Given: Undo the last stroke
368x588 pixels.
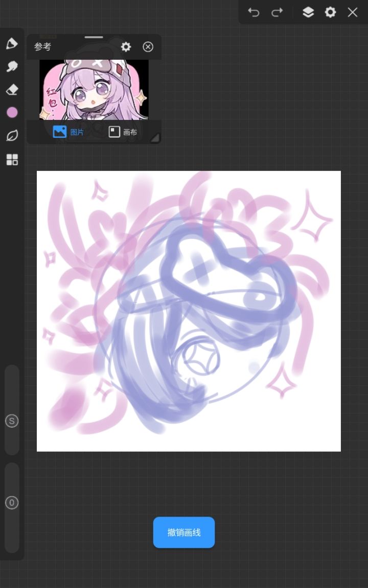Looking at the screenshot, I should click(254, 12).
